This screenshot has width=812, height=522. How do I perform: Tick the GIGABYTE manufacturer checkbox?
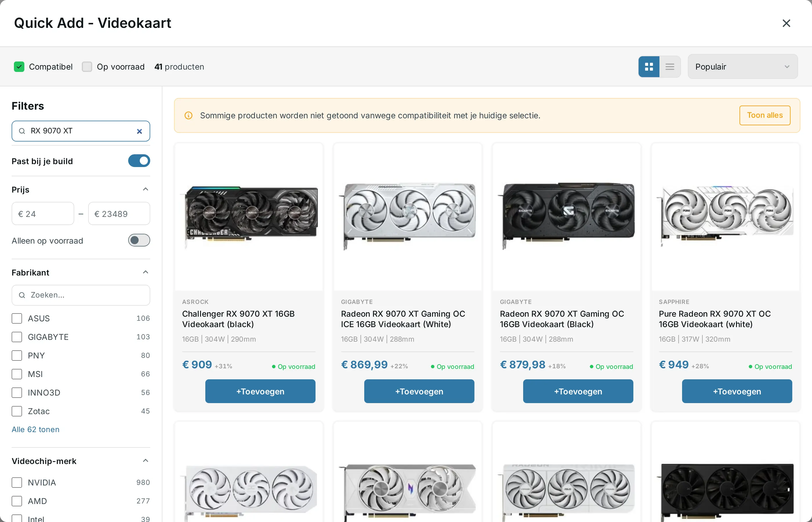click(x=17, y=337)
